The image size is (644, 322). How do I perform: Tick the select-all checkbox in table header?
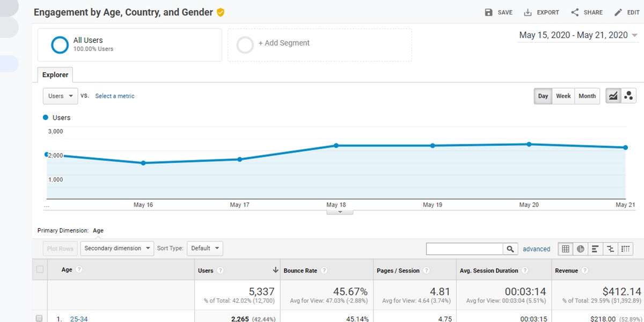[40, 270]
